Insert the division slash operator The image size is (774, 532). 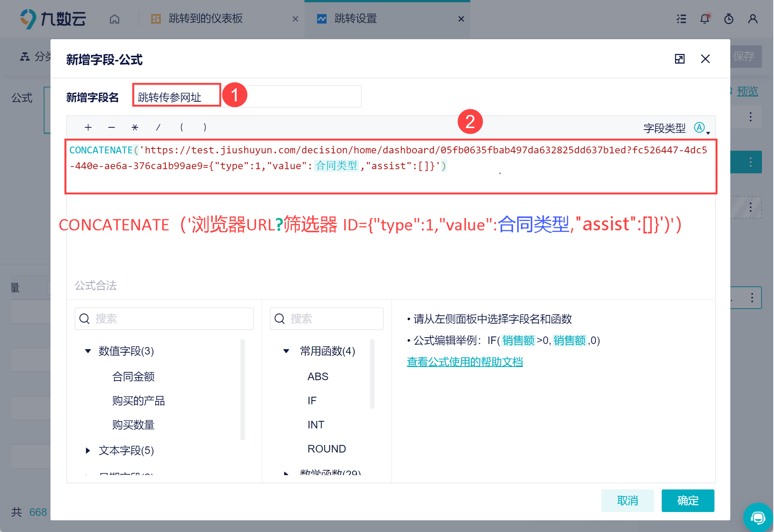tap(158, 127)
